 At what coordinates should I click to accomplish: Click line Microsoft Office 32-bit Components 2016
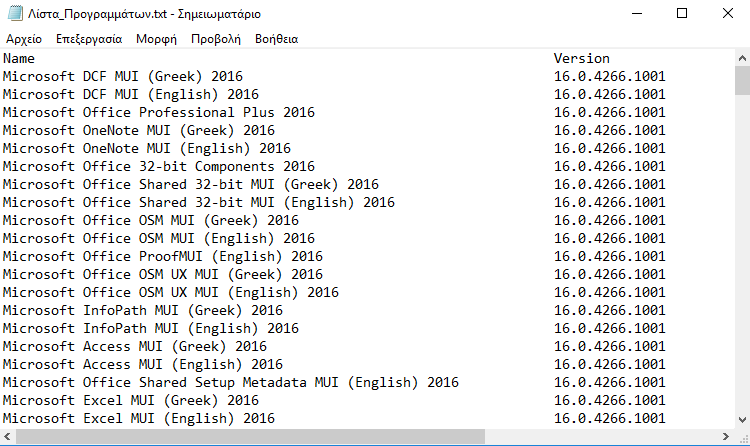tap(159, 167)
